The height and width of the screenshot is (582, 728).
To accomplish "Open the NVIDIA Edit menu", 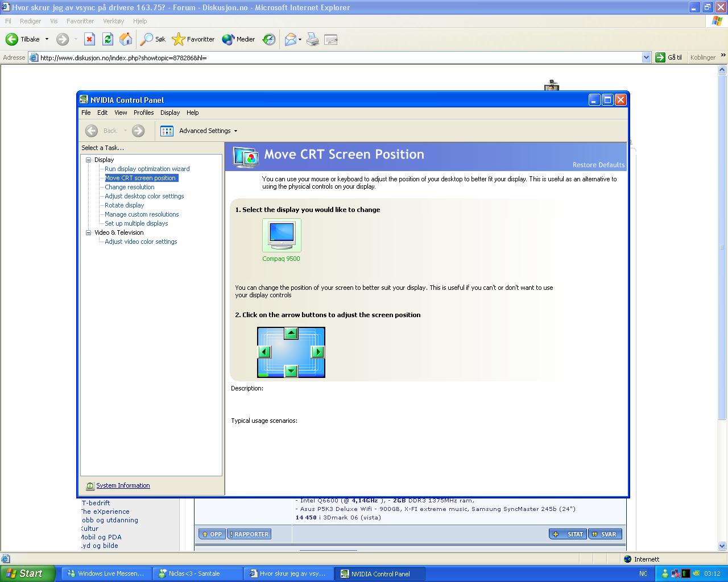I will tap(102, 113).
